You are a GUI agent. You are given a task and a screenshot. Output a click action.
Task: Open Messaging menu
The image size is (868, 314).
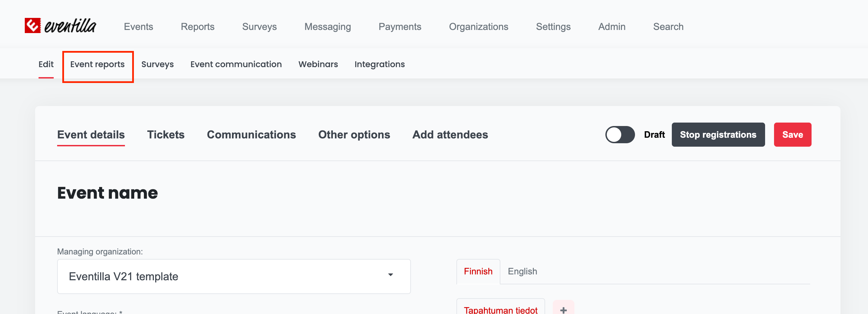pos(328,27)
